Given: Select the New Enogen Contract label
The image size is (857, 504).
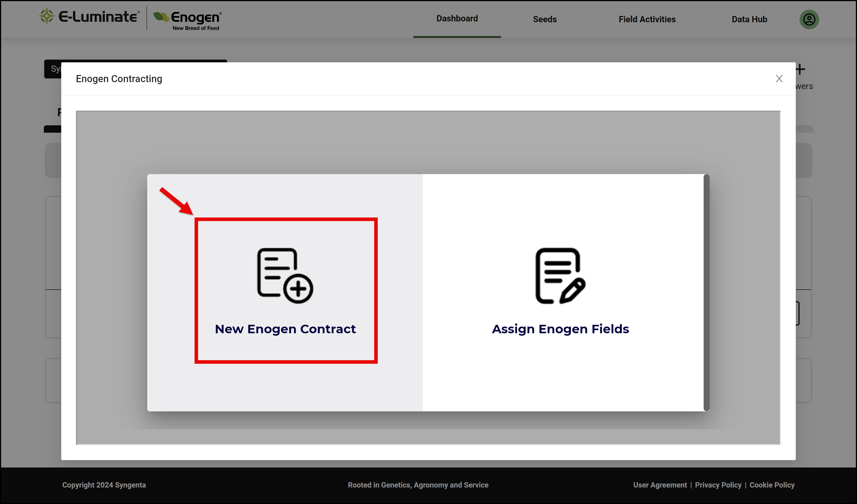Looking at the screenshot, I should 285,329.
